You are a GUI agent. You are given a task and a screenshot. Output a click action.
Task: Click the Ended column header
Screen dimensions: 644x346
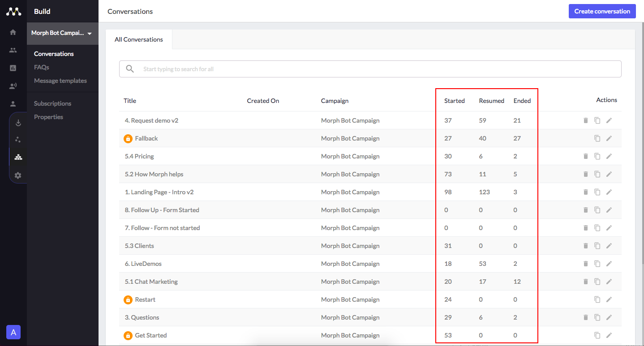tap(522, 101)
